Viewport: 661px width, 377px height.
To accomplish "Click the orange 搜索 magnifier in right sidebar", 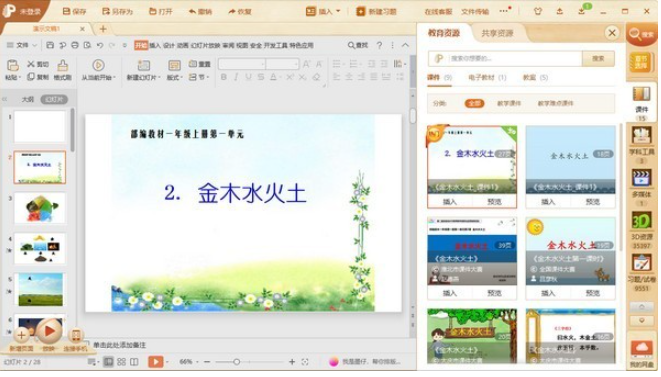I will 641,35.
